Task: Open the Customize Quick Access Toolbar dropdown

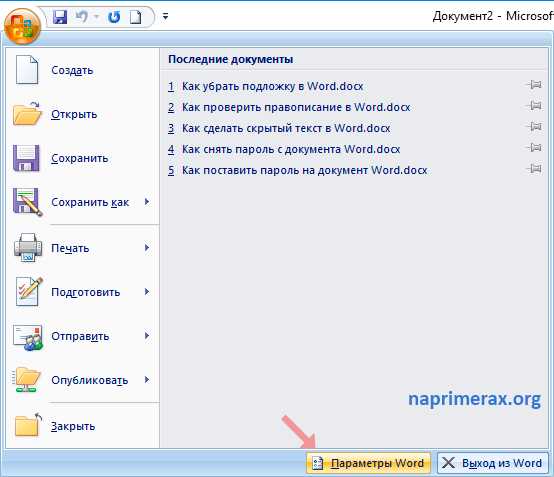Action: coord(165,16)
